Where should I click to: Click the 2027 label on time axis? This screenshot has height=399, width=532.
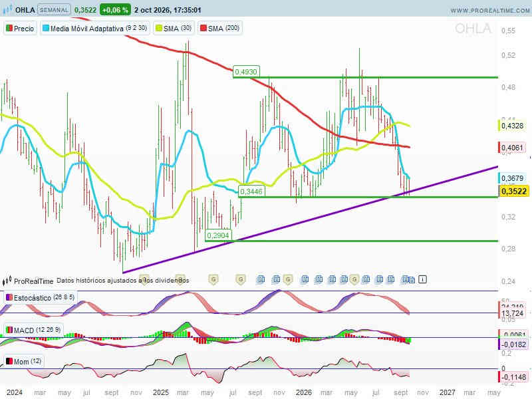[x=447, y=392]
